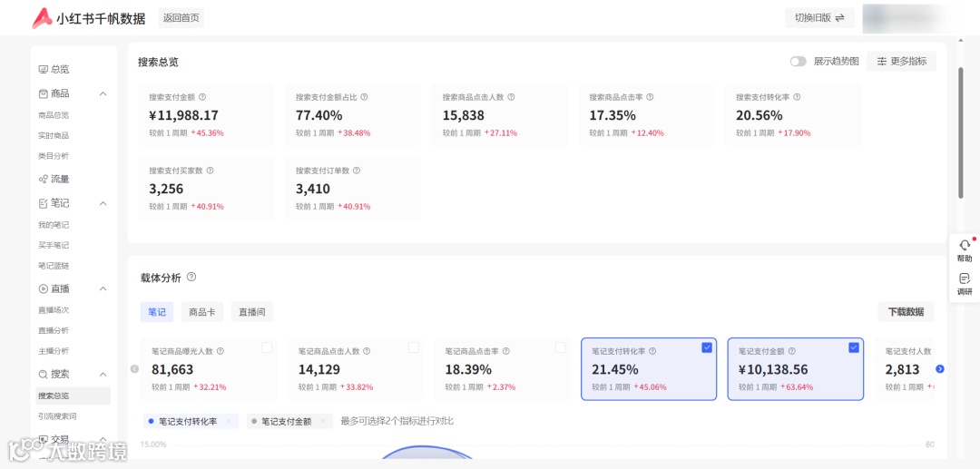Go to 直播分析 page
Image resolution: width=980 pixels, height=469 pixels.
(x=54, y=330)
